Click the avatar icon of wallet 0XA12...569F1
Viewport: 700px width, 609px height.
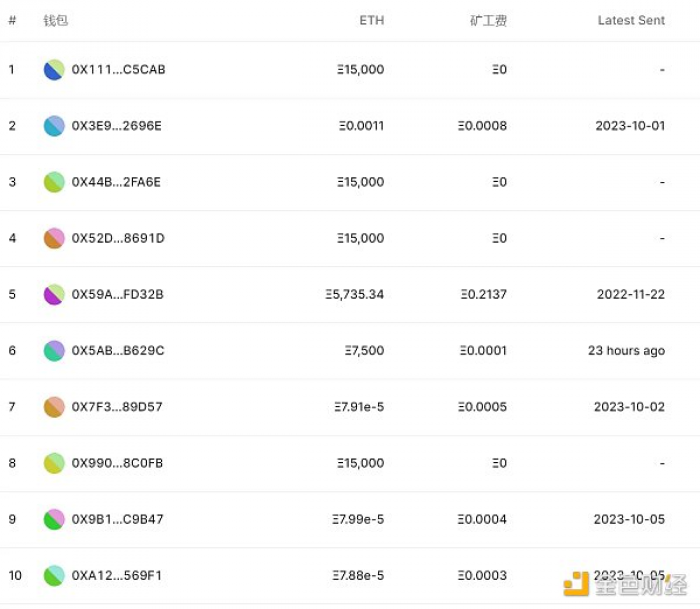click(x=54, y=576)
